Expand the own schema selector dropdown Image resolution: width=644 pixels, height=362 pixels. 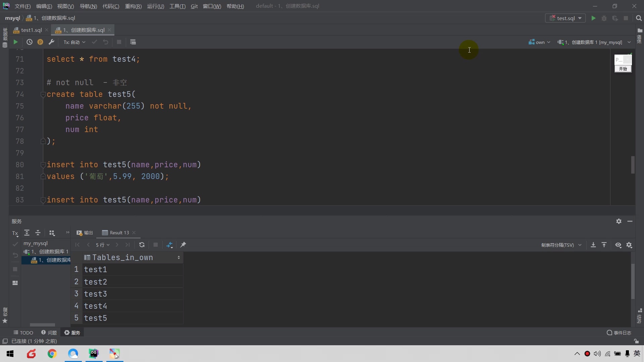pos(539,42)
